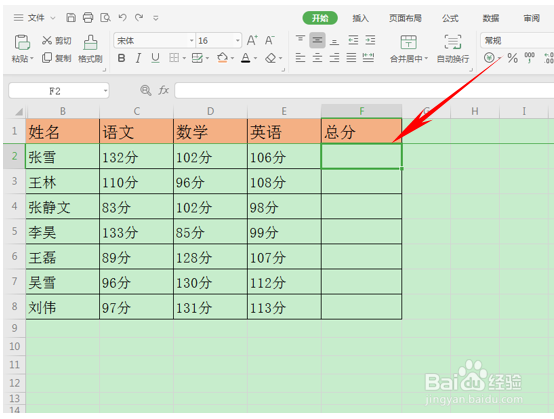Select column F header
The width and height of the screenshot is (554, 419).
361,111
